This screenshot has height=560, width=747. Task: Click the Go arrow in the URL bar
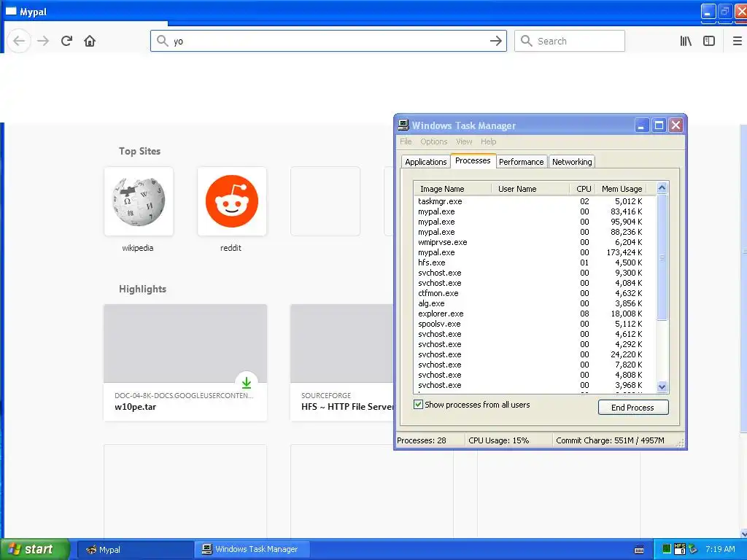[495, 41]
